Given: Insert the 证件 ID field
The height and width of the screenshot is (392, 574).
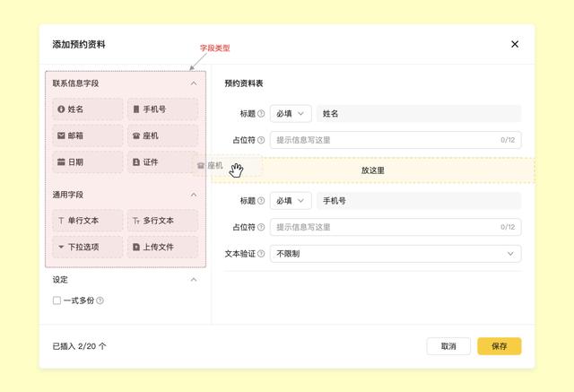Looking at the screenshot, I should pos(162,162).
